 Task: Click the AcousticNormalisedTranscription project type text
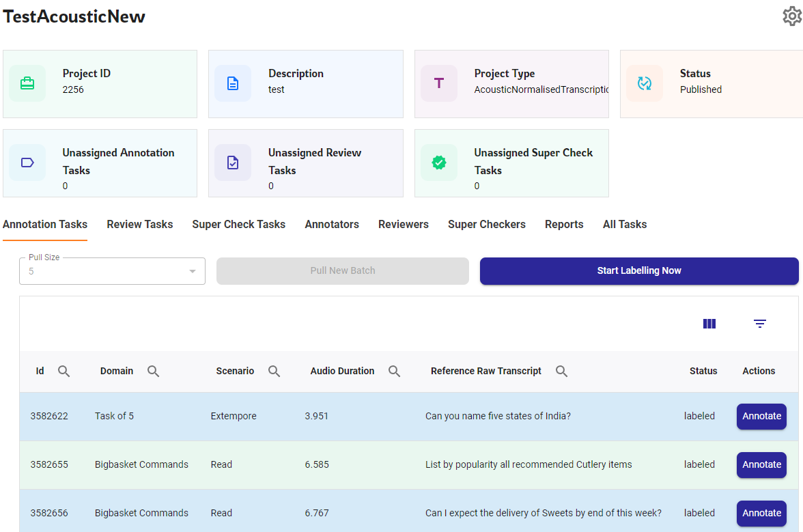pos(541,89)
